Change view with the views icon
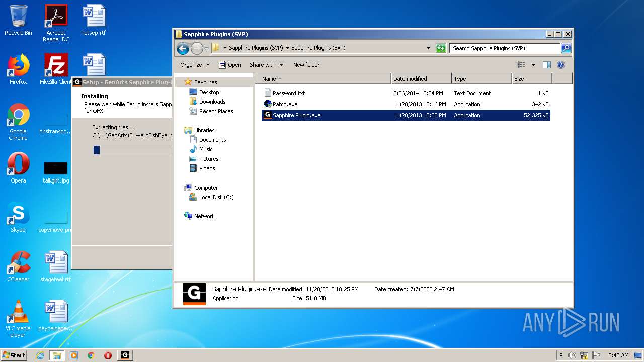Viewport: 644px width, 362px height. pos(521,65)
